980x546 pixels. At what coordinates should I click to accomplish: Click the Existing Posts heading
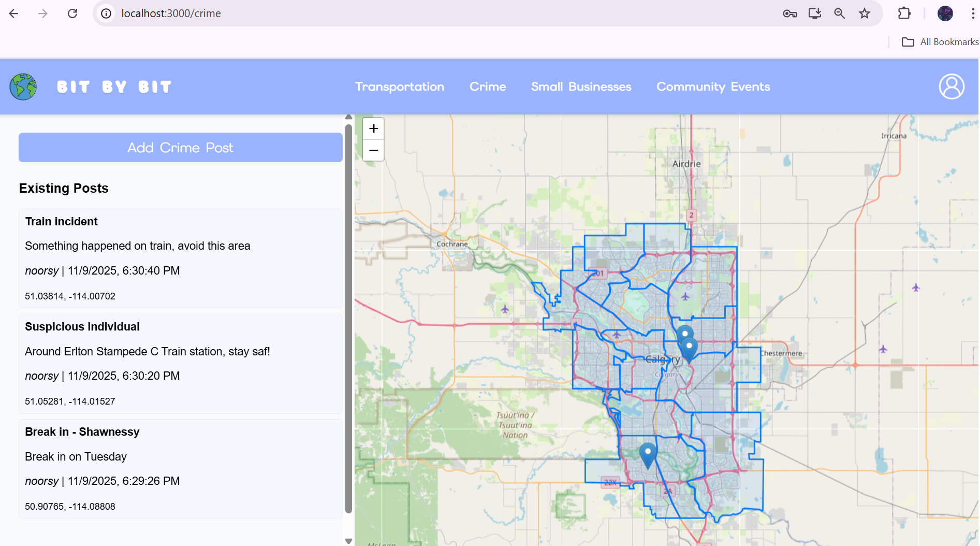point(64,189)
